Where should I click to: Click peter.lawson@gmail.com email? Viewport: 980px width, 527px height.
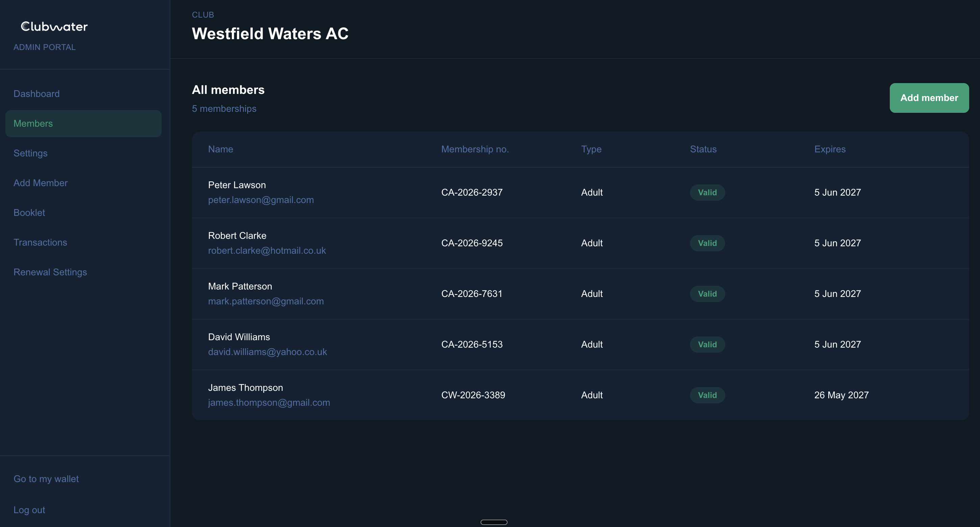click(x=261, y=200)
